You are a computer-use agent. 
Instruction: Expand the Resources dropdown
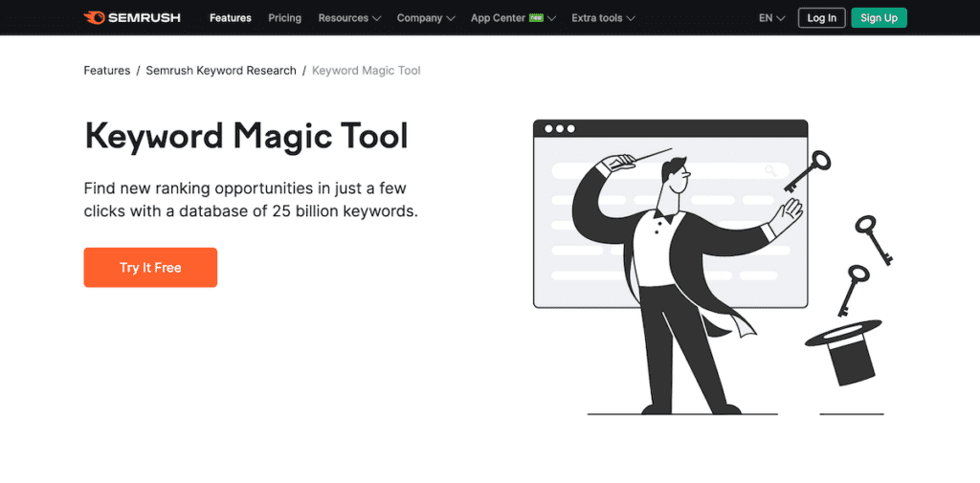[349, 18]
